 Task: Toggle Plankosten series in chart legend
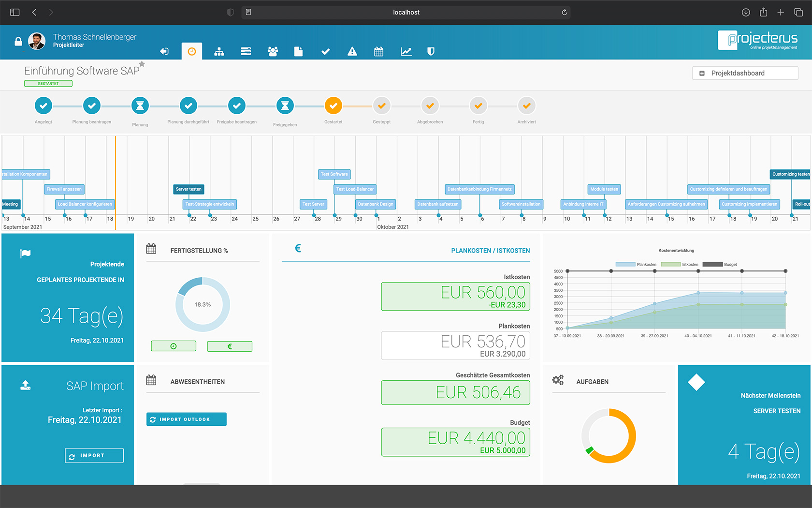tap(636, 265)
